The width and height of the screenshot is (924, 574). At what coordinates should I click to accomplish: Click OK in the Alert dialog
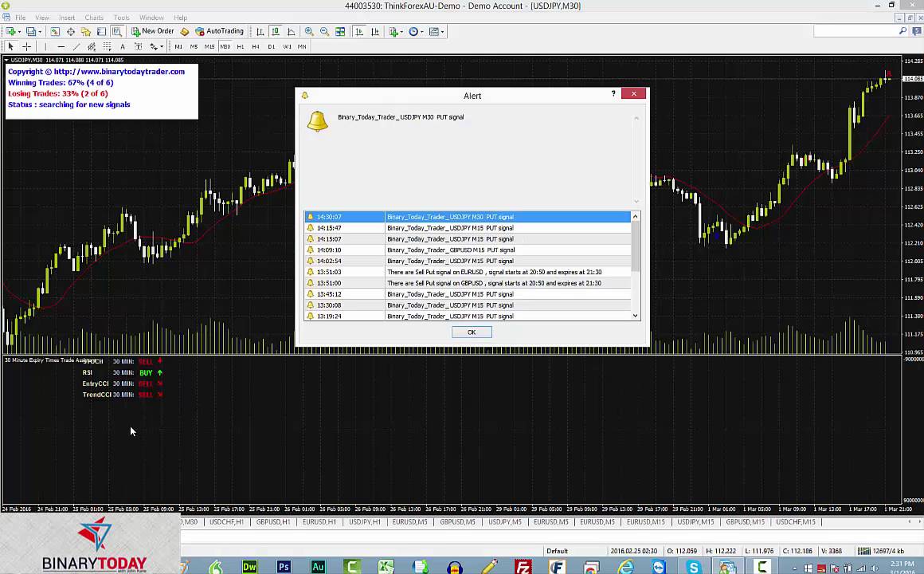tap(472, 332)
